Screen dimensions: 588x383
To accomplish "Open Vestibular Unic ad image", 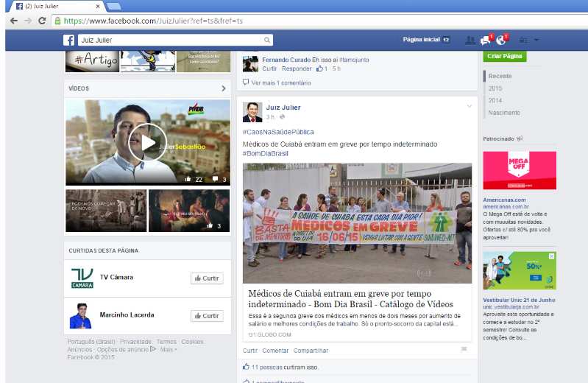I will pos(520,271).
